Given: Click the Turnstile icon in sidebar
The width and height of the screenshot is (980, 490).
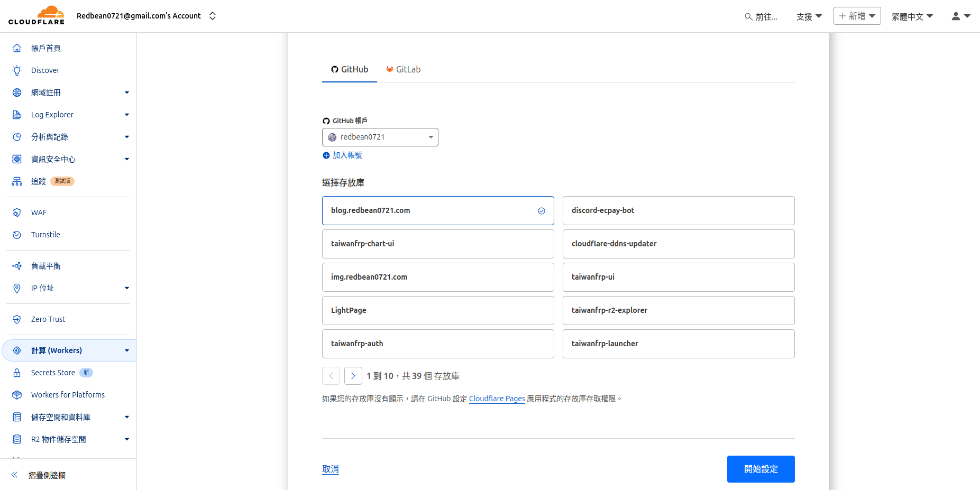Looking at the screenshot, I should (x=16, y=235).
